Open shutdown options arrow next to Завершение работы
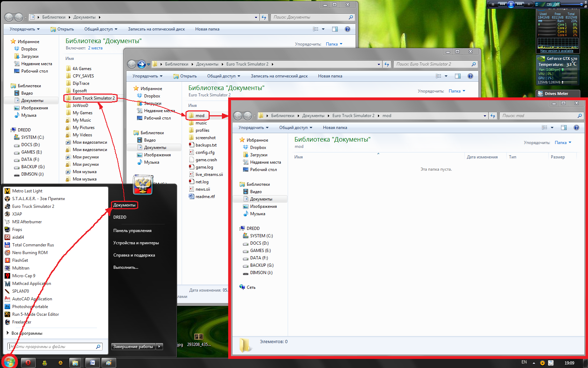Image resolution: width=588 pixels, height=368 pixels. [159, 347]
